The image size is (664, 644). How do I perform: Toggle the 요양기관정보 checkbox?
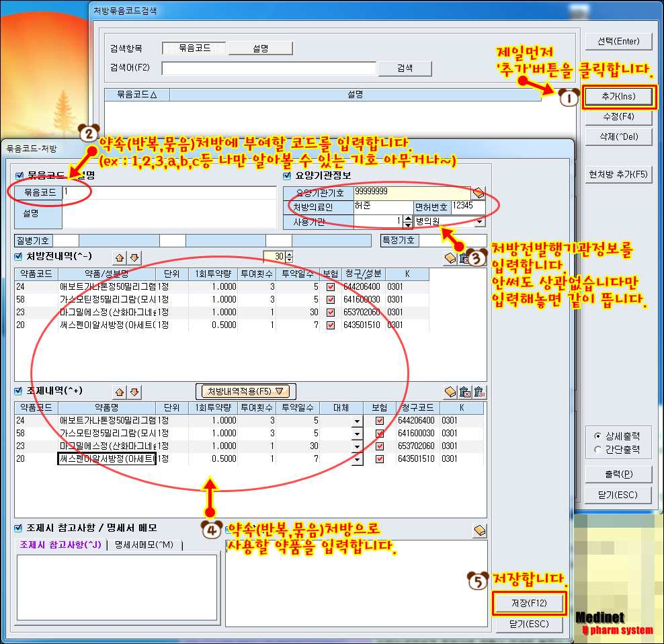pyautogui.click(x=288, y=176)
